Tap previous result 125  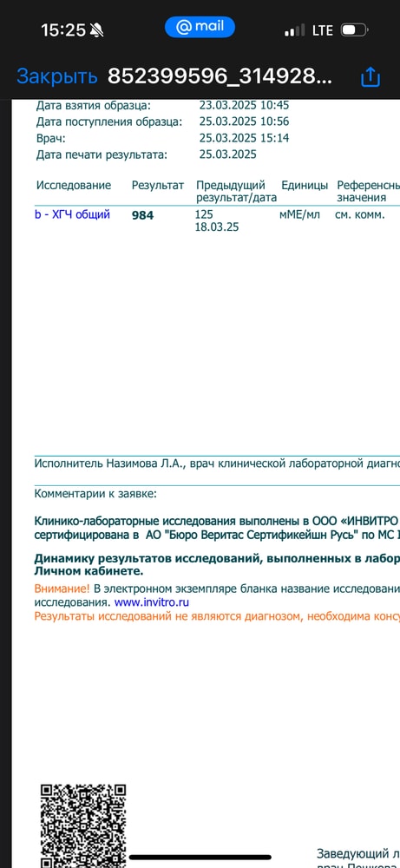pos(204,214)
